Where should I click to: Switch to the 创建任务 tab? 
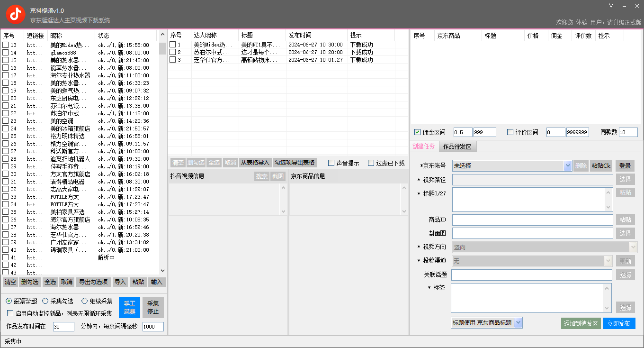[x=423, y=147]
